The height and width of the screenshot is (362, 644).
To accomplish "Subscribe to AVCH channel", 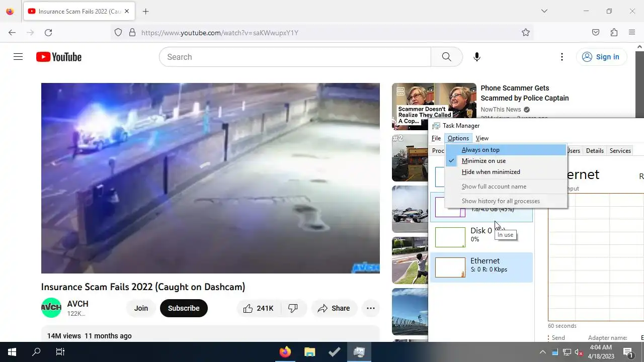I will pyautogui.click(x=184, y=308).
